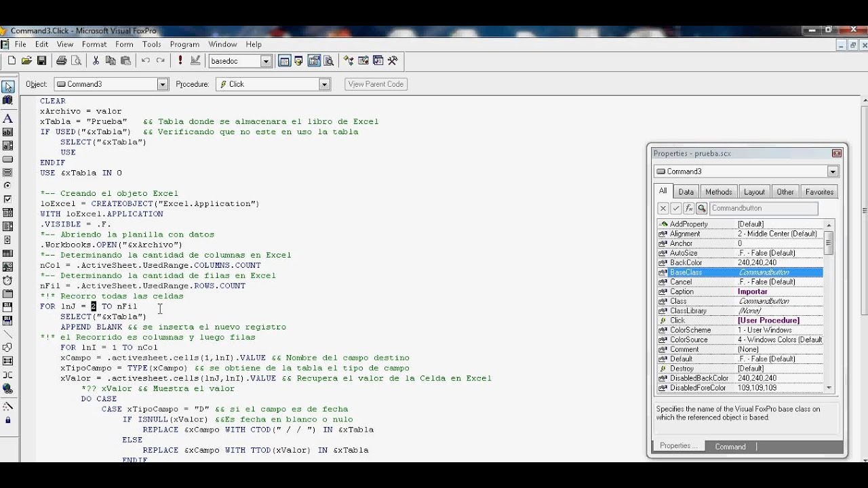This screenshot has width=868, height=488.
Task: Cut selection using the scissors icon
Action: (x=96, y=61)
